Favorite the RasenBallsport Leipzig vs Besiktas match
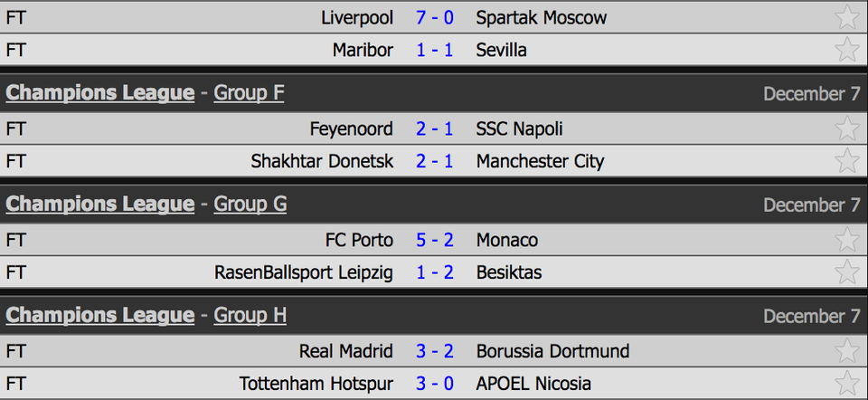 (x=847, y=272)
